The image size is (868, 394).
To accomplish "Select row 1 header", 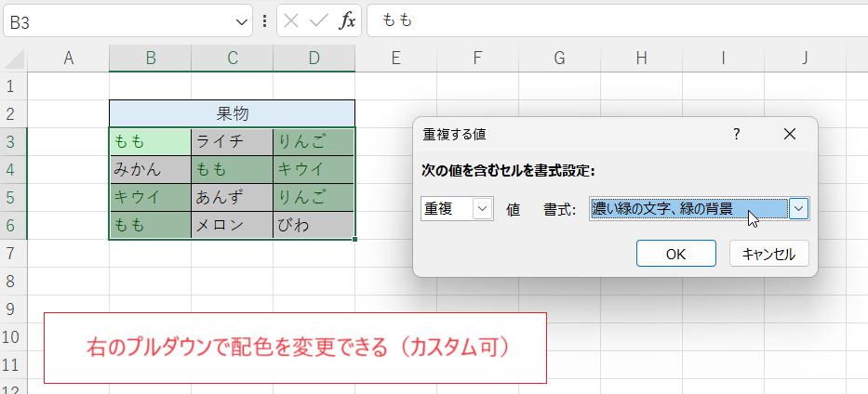I will click(x=13, y=86).
